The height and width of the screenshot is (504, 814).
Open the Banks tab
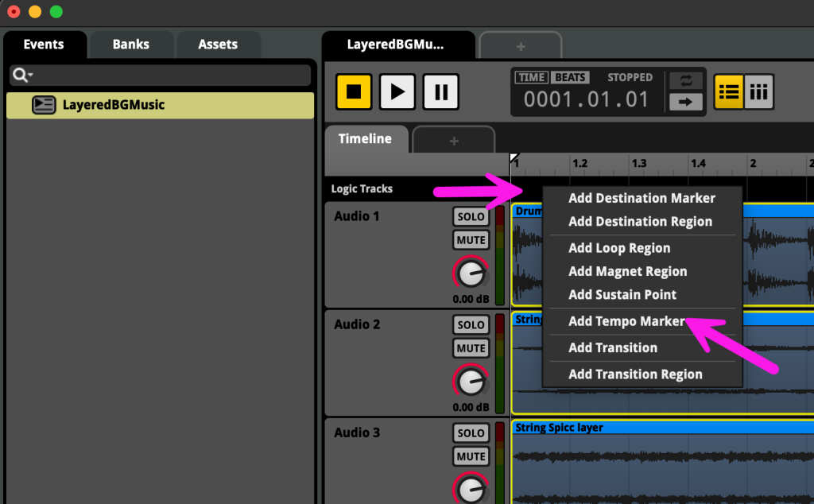(131, 45)
